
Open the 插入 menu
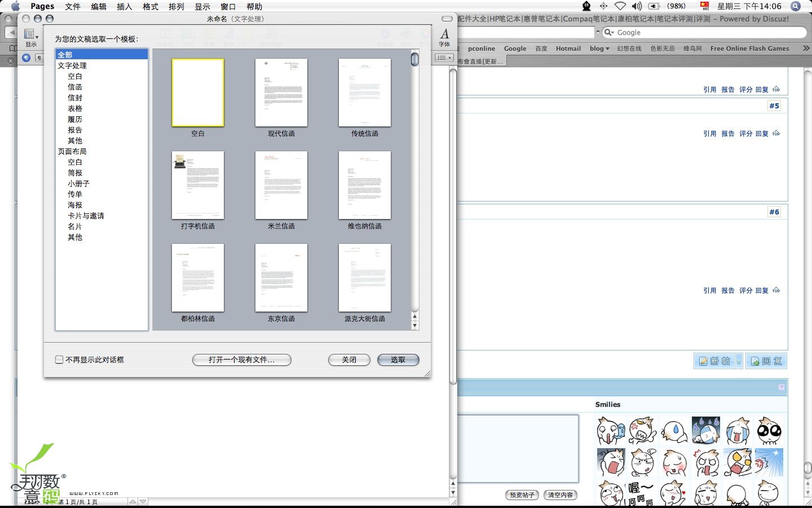(125, 6)
